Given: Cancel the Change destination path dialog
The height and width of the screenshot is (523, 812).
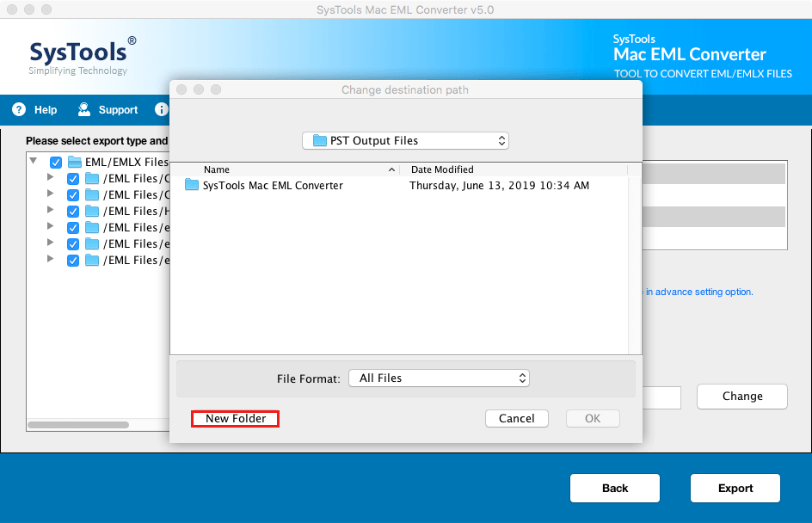Looking at the screenshot, I should (x=516, y=418).
